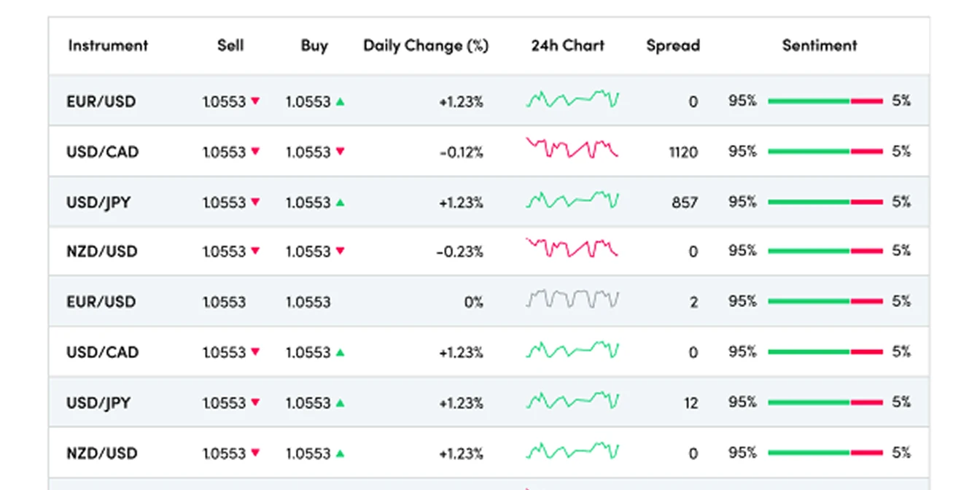The image size is (980, 490).
Task: Click the Buy column header
Action: coord(314,45)
